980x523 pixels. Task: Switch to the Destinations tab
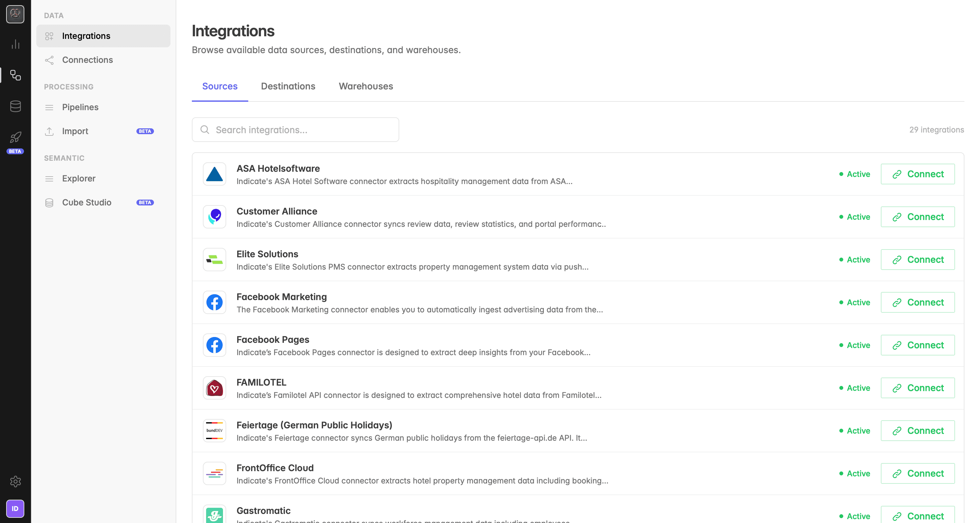(x=288, y=86)
